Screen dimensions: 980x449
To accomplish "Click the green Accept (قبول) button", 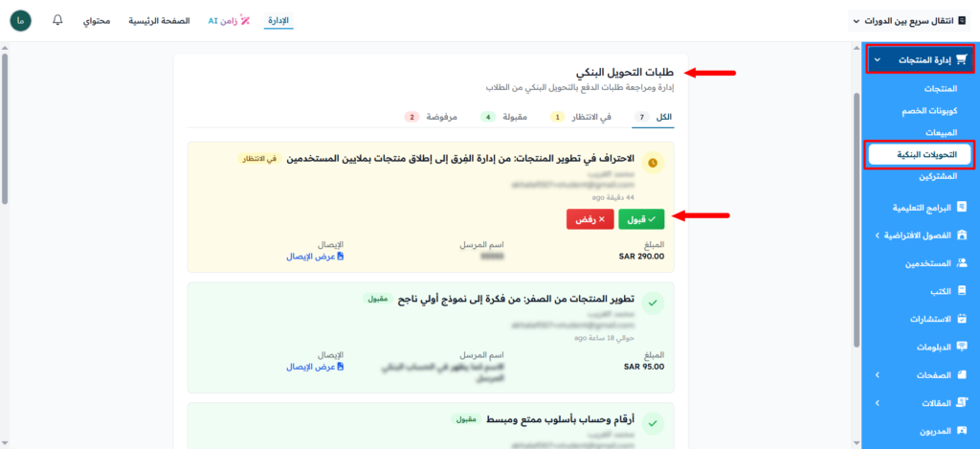I will coord(641,219).
